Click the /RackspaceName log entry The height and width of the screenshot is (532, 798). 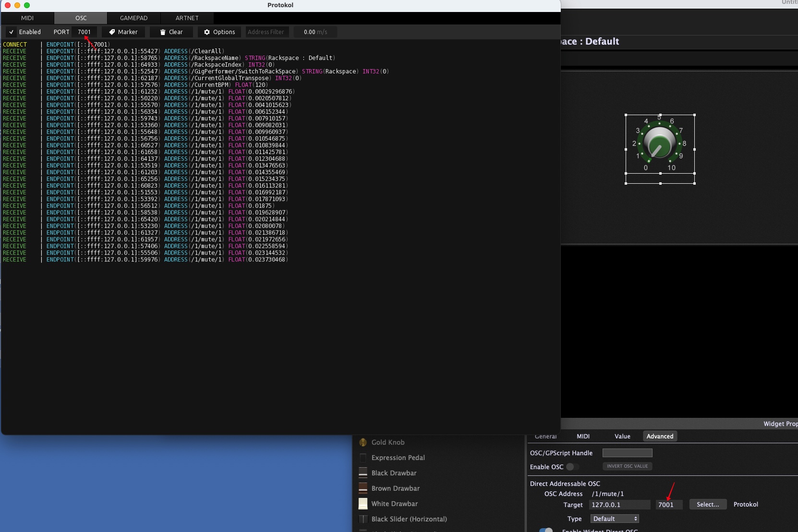coord(169,58)
